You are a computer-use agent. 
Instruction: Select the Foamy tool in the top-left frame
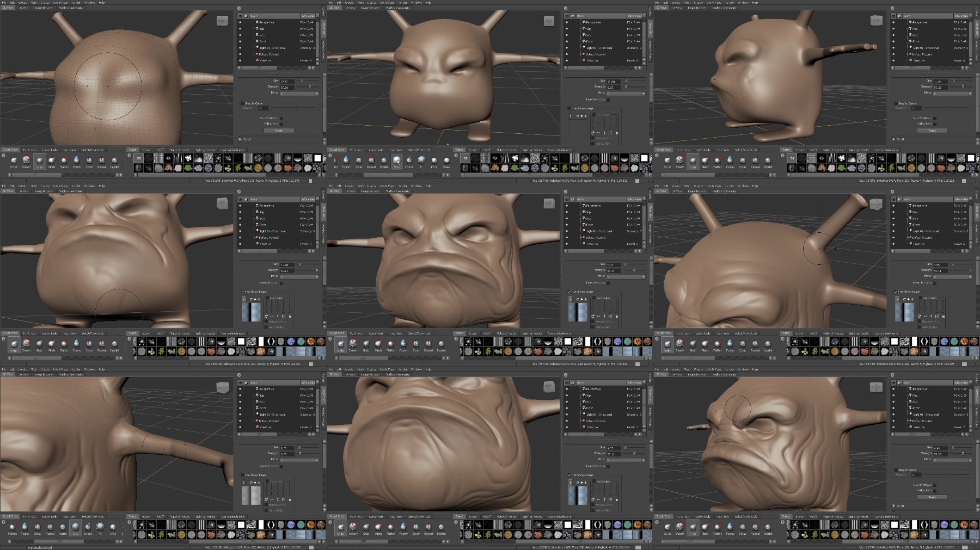77,162
